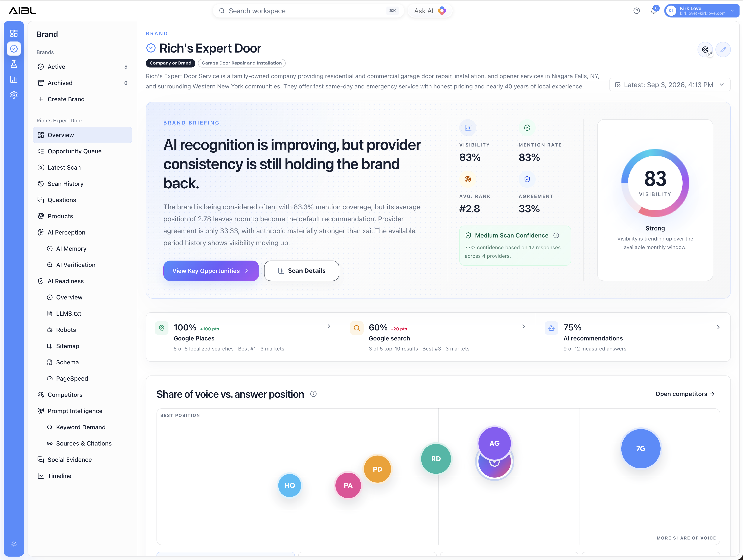Select Active brands in sidebar

click(82, 66)
